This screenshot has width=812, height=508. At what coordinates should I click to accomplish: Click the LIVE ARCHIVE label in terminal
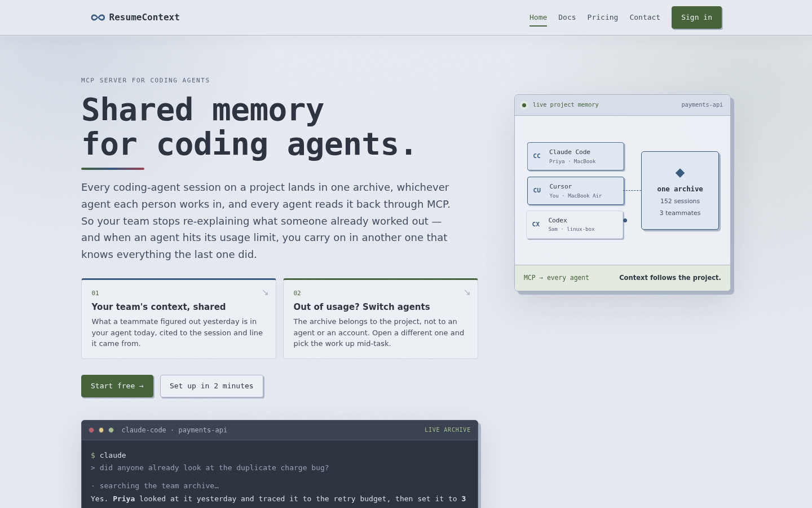coord(448,430)
